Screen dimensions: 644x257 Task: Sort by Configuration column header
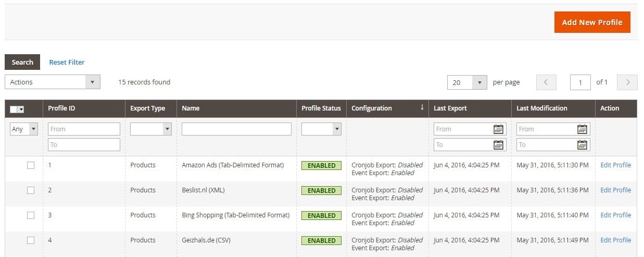click(x=372, y=108)
